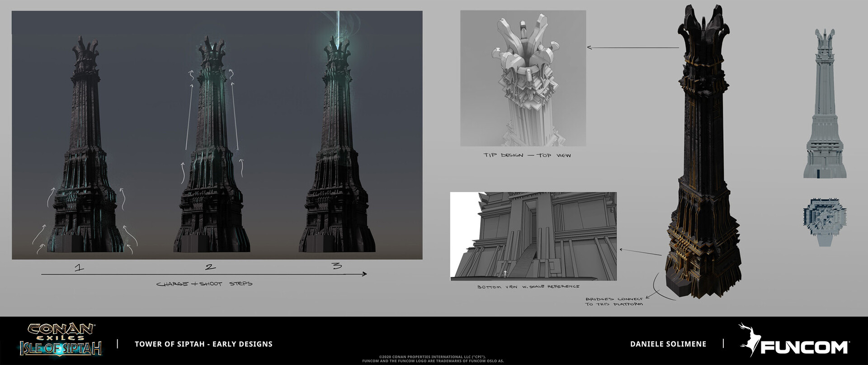This screenshot has height=365, width=868.
Task: Select the "TOWER OF SIPTAH - EARLY DESIGNS" title
Action: 203,344
